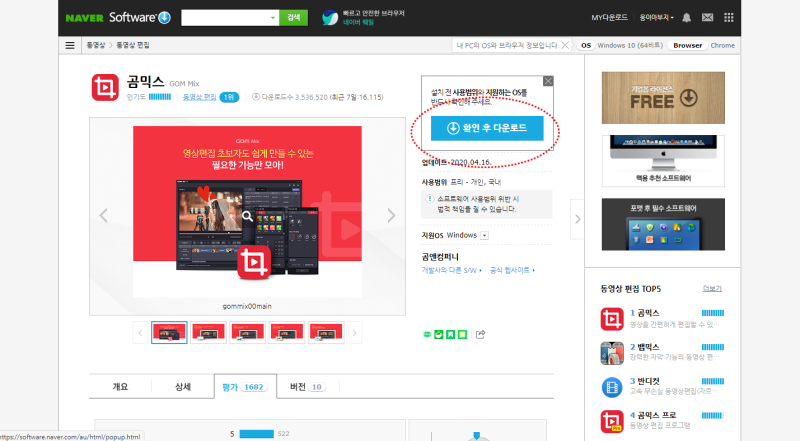Open the wooden FREE license banner
This screenshot has height=441, width=800.
[x=663, y=98]
